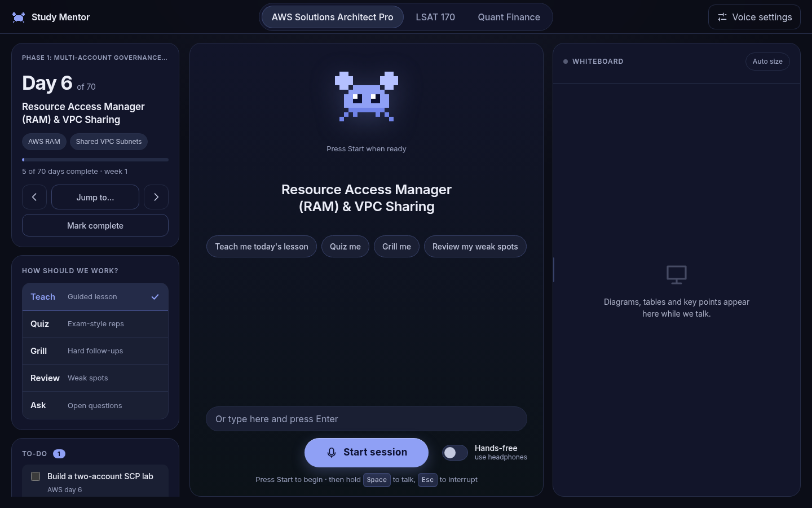This screenshot has height=508, width=812.
Task: Click Review my weak spots chip
Action: 475,247
